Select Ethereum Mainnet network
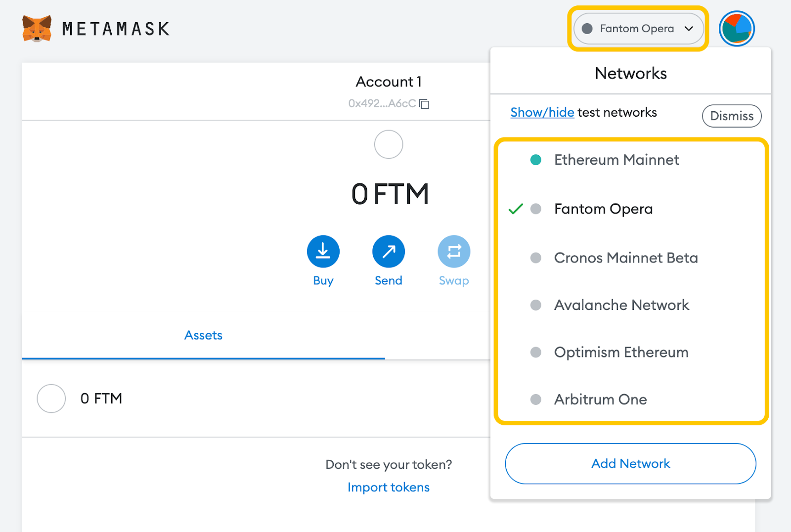 coord(631,160)
